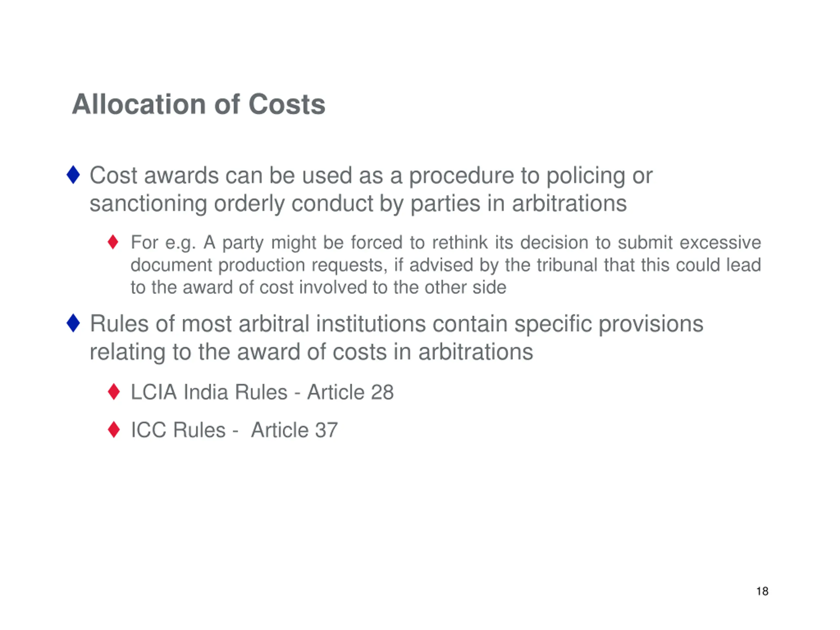Click the 'sanctioning orderly conduct' text line
Viewport: 840px width, 630px height.
pos(358,204)
